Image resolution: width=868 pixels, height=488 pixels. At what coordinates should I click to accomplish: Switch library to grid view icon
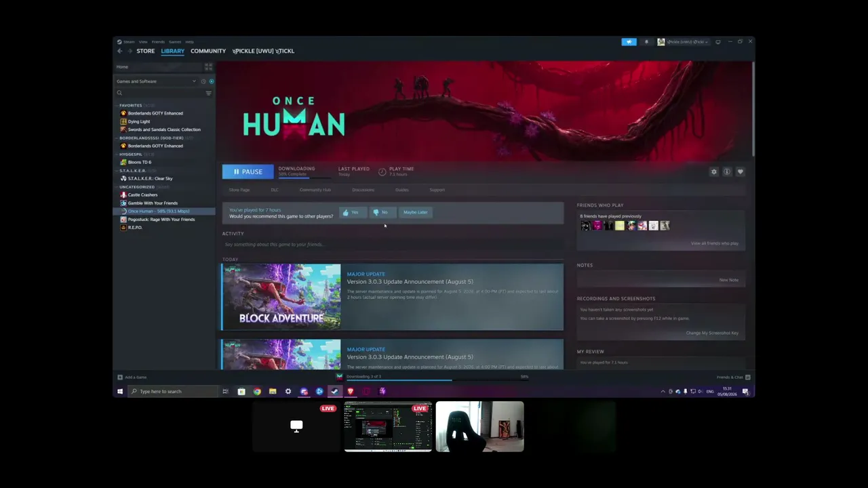(x=208, y=66)
